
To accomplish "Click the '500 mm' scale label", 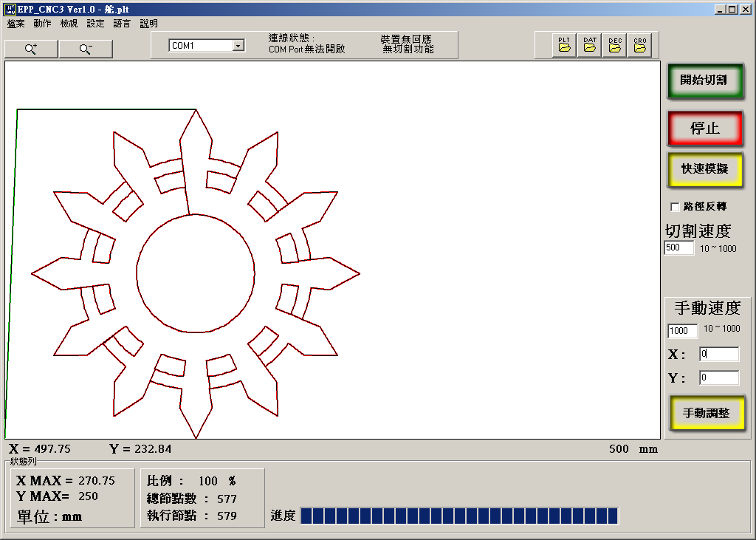I will pos(633,449).
